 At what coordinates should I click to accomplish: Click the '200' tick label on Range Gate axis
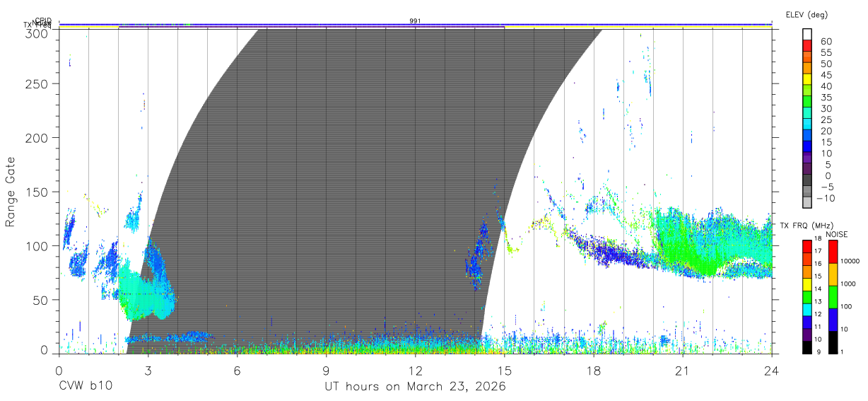[37, 137]
